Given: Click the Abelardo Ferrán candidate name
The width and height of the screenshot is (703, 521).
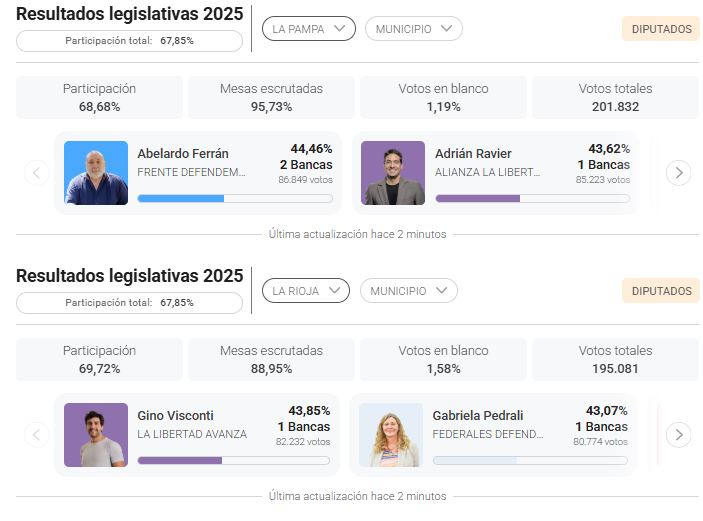Looking at the screenshot, I should [183, 154].
